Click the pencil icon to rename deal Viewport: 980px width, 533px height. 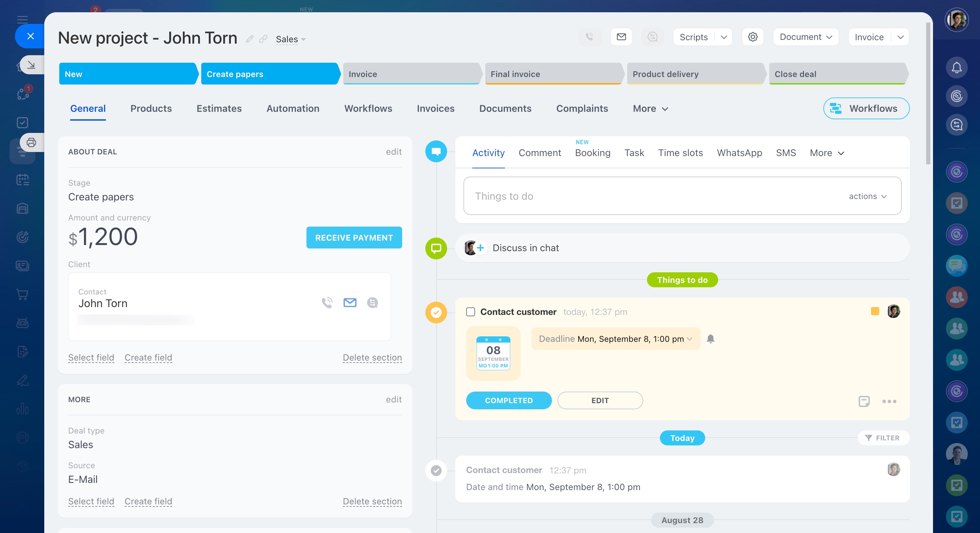coord(250,39)
